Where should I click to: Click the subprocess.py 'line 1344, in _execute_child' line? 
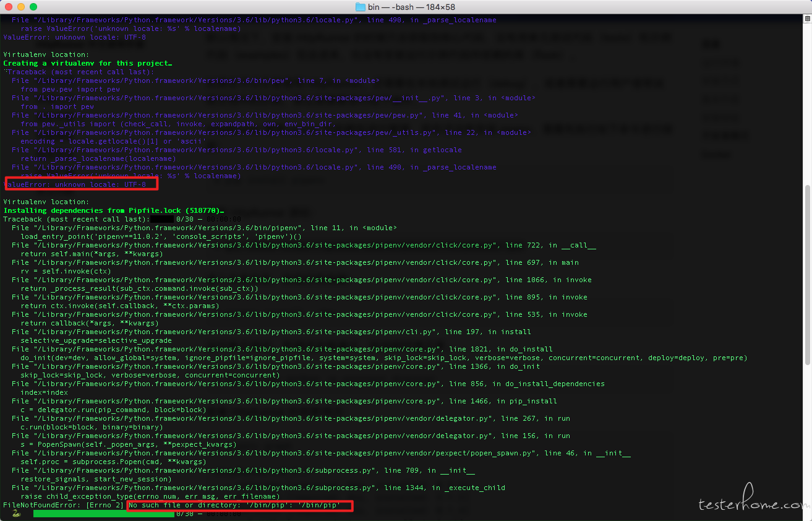(x=259, y=488)
